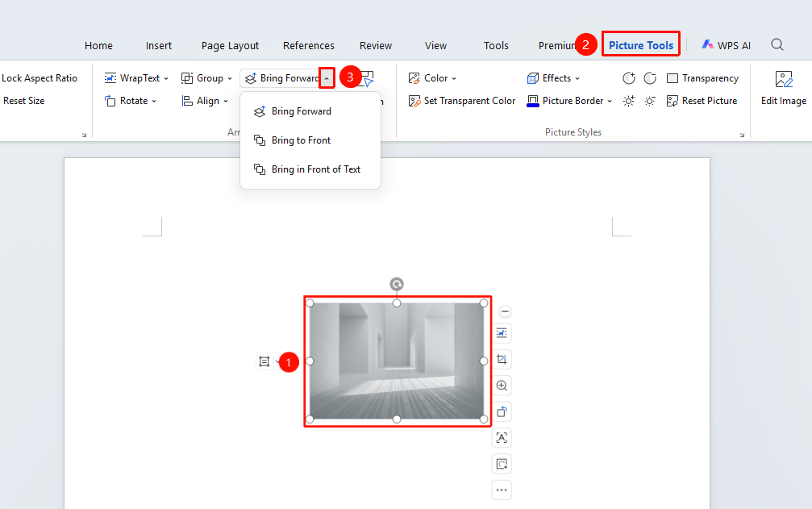This screenshot has height=509, width=812.
Task: Expand the Picture Border dropdown arrow
Action: click(610, 101)
